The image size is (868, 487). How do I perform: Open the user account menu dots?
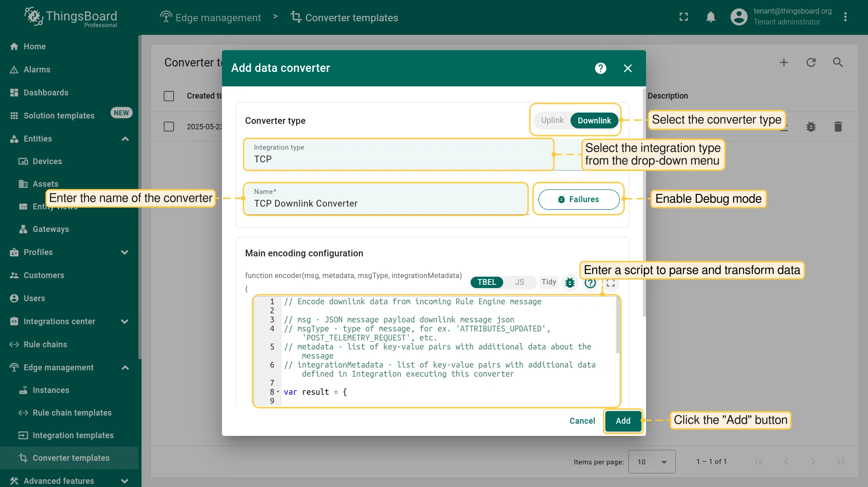pyautogui.click(x=845, y=17)
